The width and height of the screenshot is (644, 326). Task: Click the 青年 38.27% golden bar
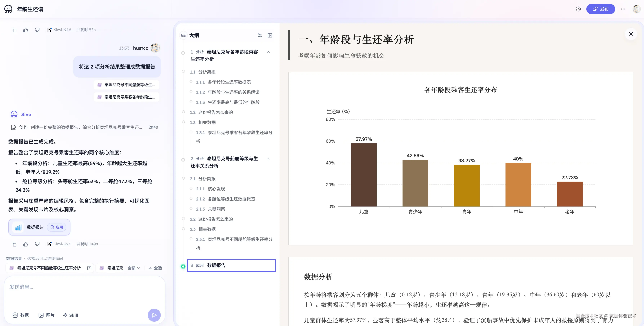point(467,185)
